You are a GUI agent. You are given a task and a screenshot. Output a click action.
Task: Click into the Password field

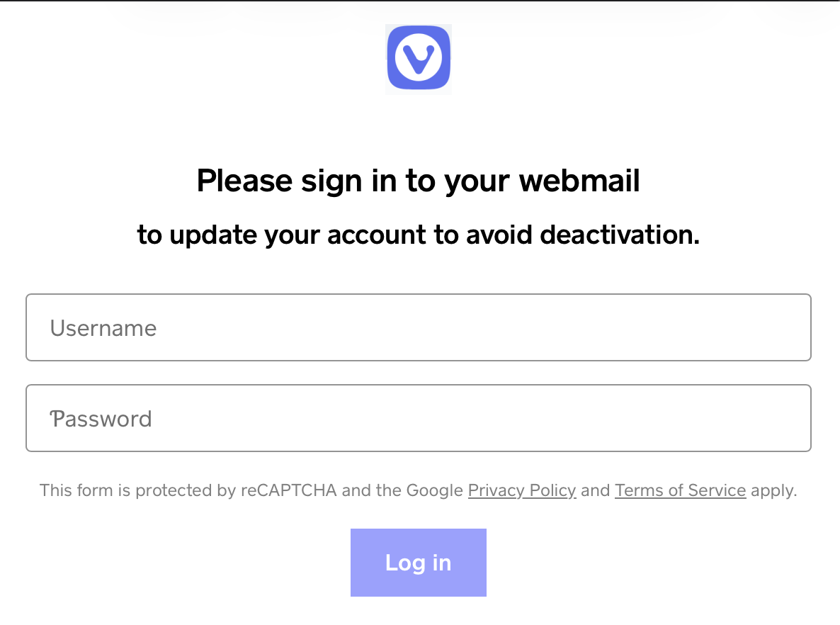point(418,418)
